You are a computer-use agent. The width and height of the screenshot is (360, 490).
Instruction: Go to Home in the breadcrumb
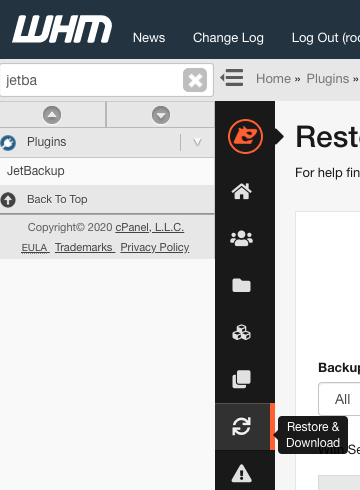click(273, 79)
